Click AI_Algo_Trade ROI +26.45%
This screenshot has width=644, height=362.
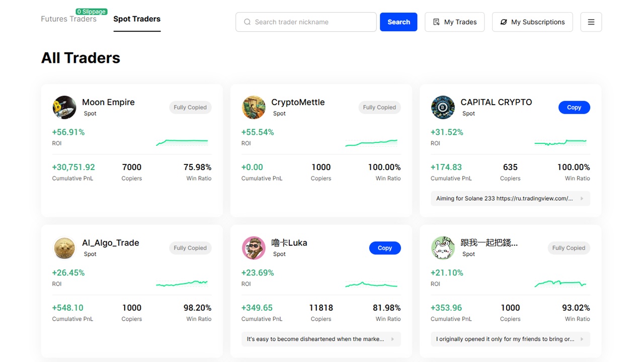tap(68, 273)
